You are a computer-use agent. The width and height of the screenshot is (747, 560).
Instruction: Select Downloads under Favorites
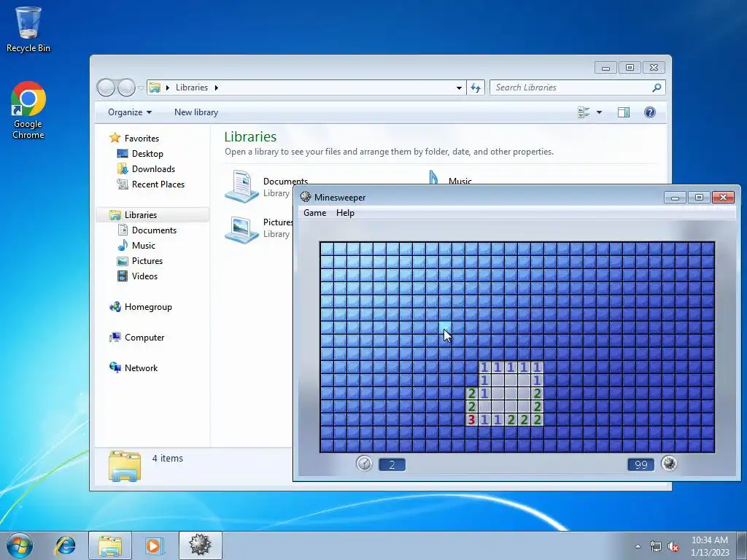153,168
